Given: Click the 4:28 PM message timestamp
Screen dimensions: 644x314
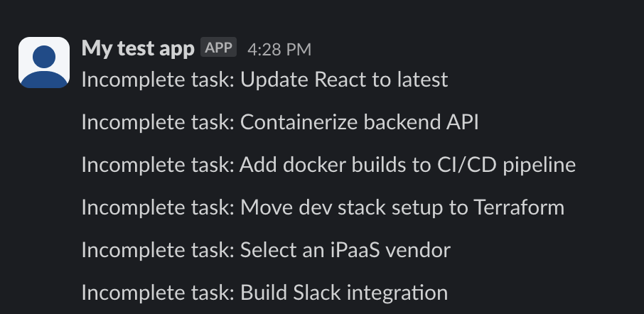Looking at the screenshot, I should (x=279, y=50).
